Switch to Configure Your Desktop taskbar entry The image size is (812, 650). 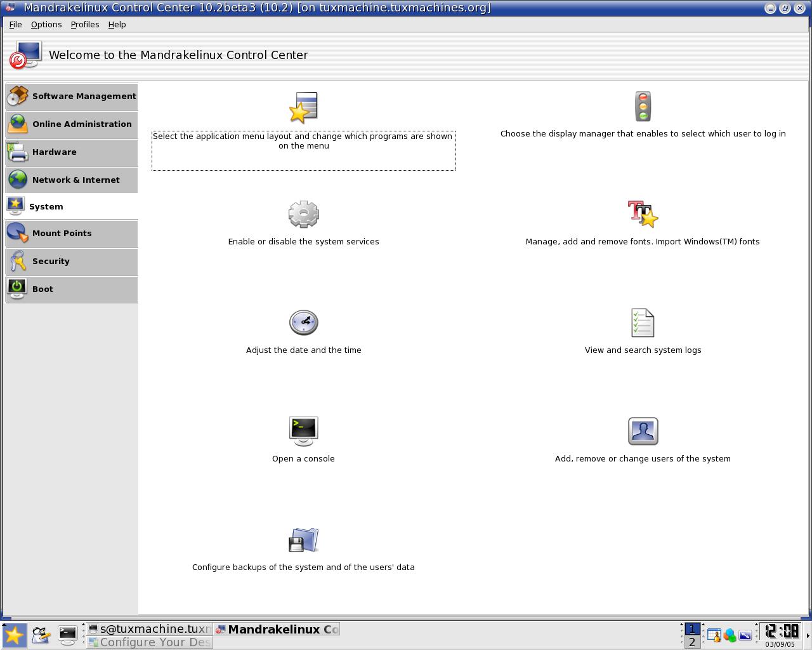pyautogui.click(x=149, y=642)
